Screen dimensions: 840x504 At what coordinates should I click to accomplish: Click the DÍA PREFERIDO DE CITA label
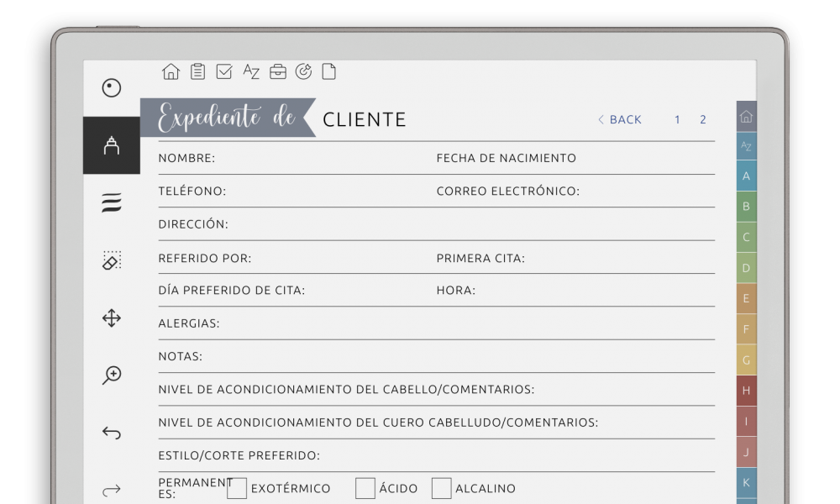point(232,291)
